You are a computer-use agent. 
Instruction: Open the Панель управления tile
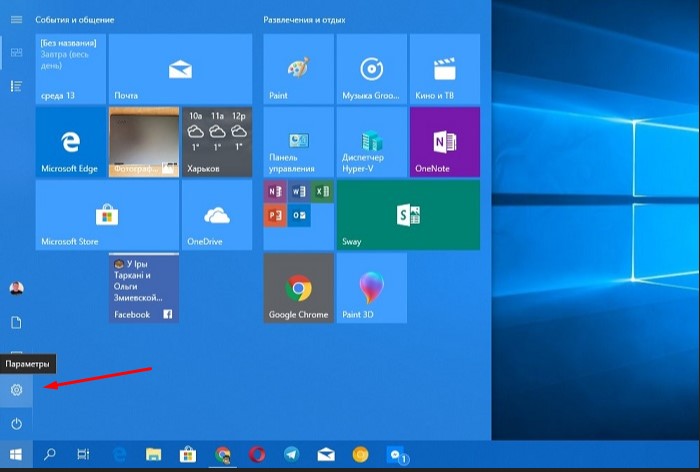[299, 142]
